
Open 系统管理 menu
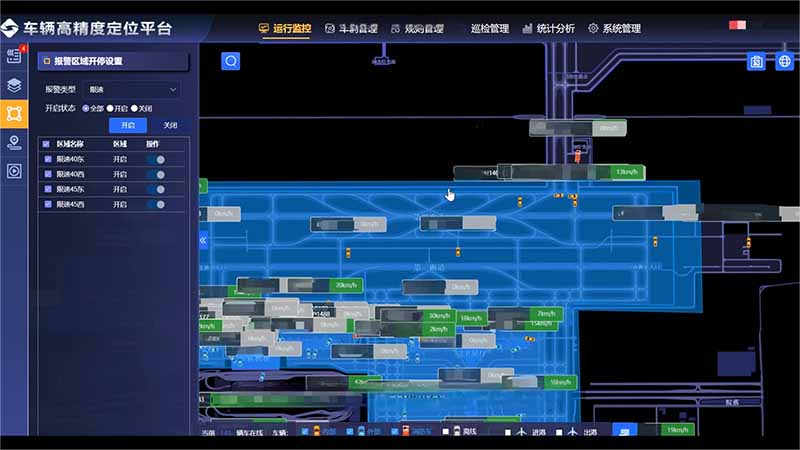tap(614, 29)
